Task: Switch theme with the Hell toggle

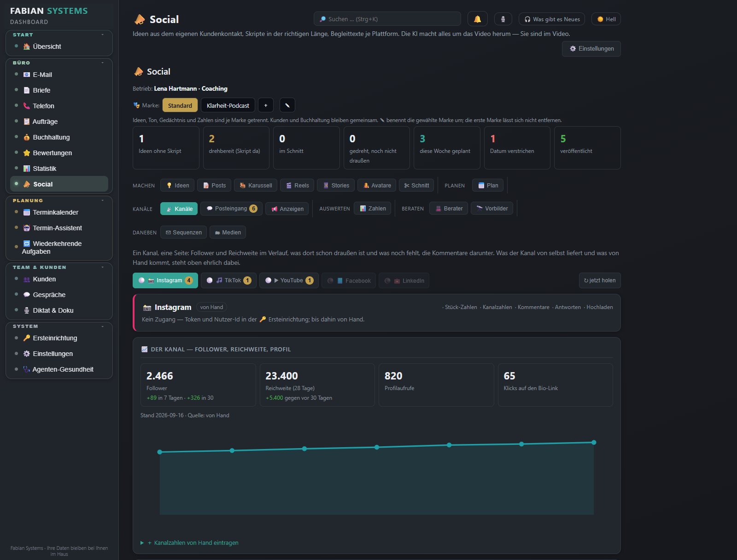Action: pos(606,19)
